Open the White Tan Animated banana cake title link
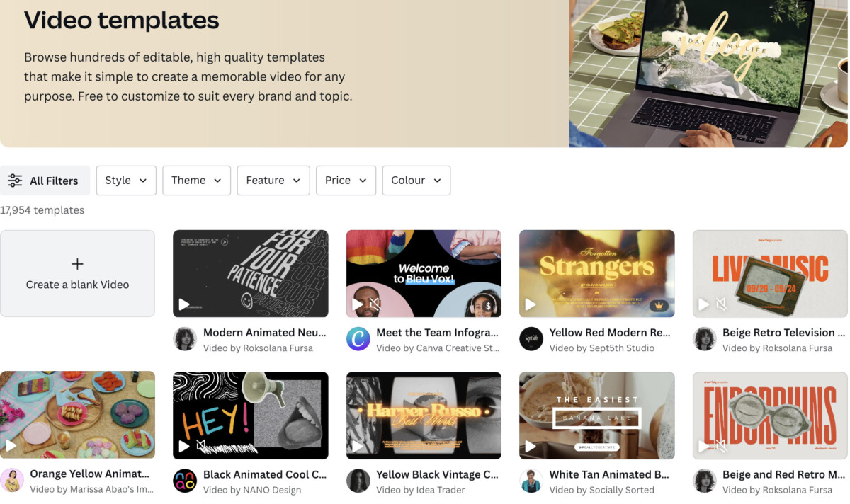Screen dimensions: 850x504 (x=609, y=474)
